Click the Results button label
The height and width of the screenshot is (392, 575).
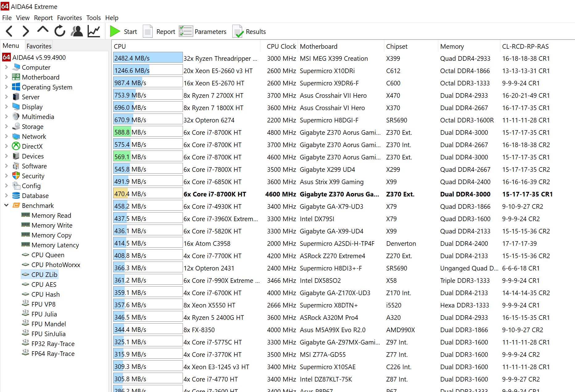[x=256, y=32]
